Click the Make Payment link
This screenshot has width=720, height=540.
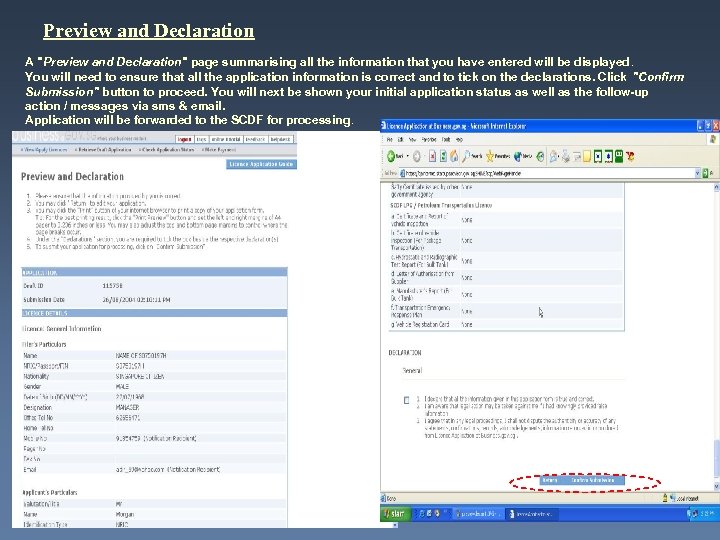[x=220, y=150]
